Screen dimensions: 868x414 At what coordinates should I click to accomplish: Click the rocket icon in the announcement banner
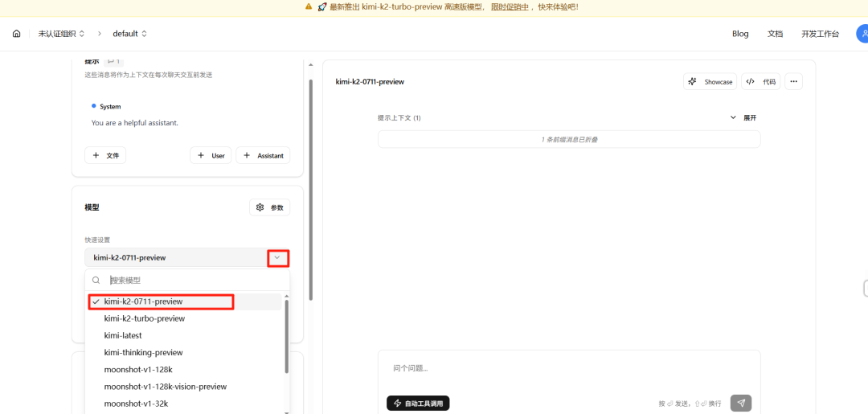(x=322, y=7)
